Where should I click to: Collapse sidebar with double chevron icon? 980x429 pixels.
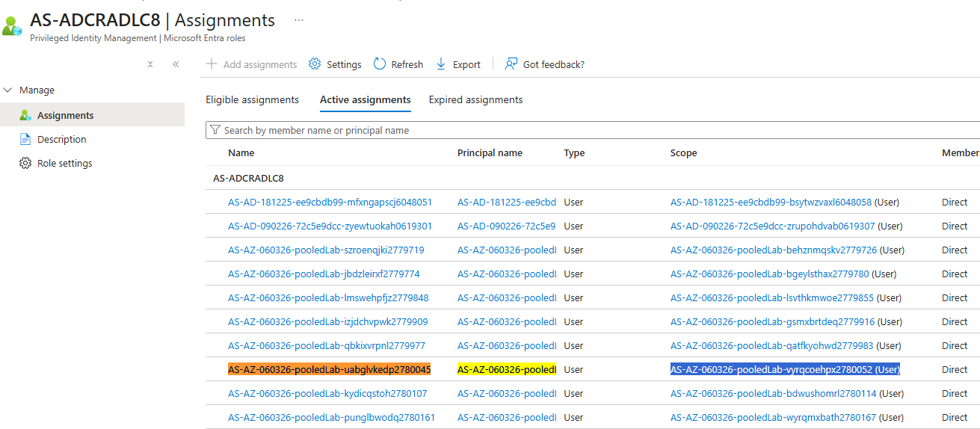(176, 64)
